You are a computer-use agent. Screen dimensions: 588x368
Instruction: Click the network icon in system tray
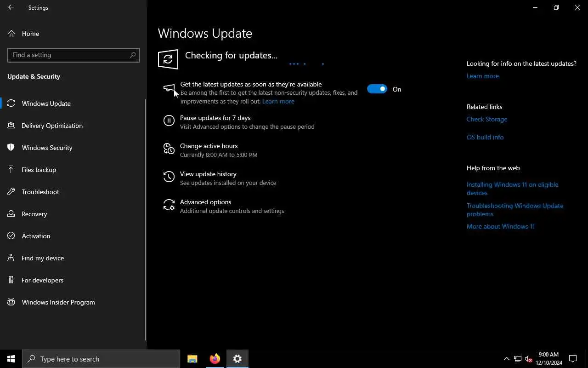pos(518,359)
